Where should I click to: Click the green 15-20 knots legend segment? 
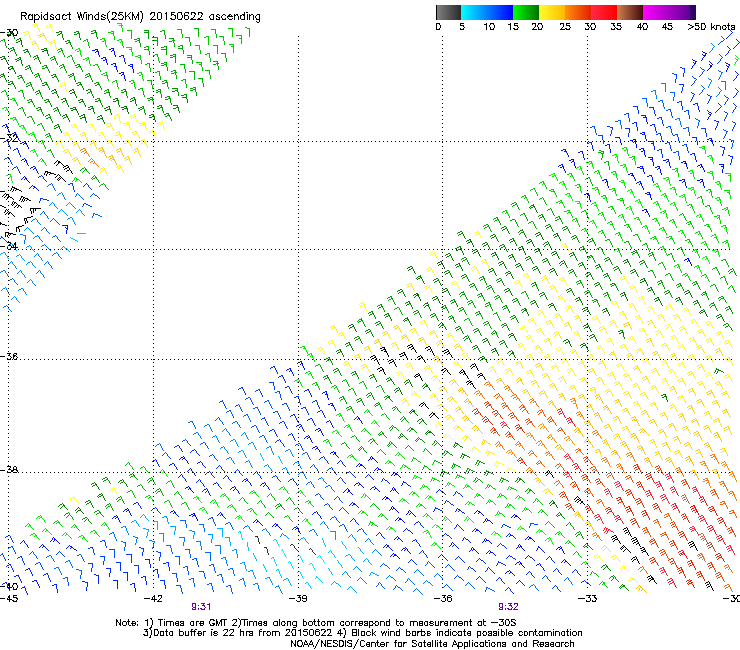point(526,12)
